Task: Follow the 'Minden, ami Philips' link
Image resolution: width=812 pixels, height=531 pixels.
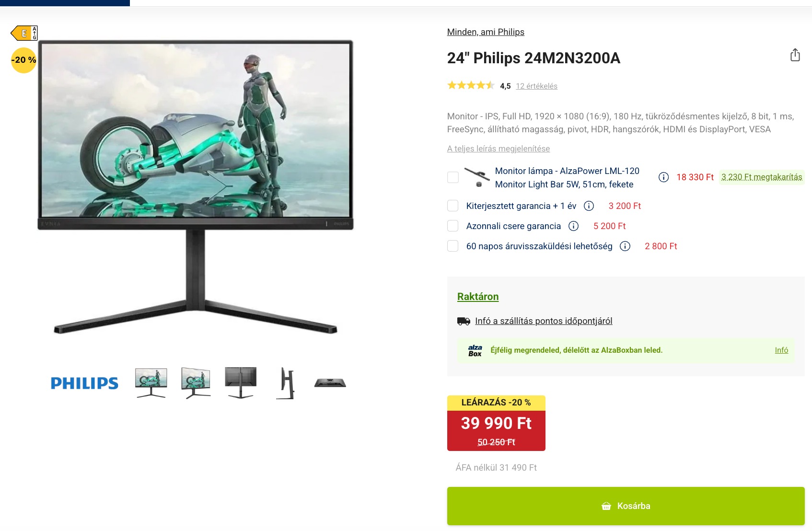Action: [486, 32]
